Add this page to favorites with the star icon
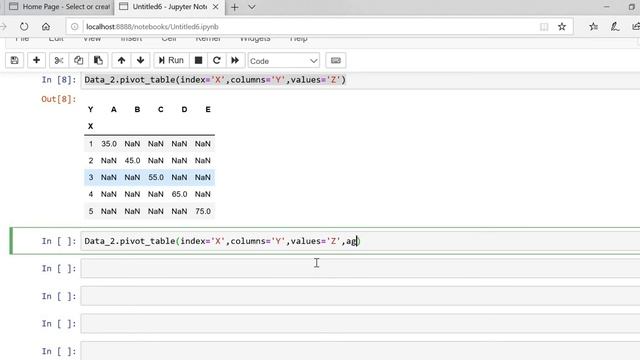Viewport: 640px width, 360px height. click(562, 27)
